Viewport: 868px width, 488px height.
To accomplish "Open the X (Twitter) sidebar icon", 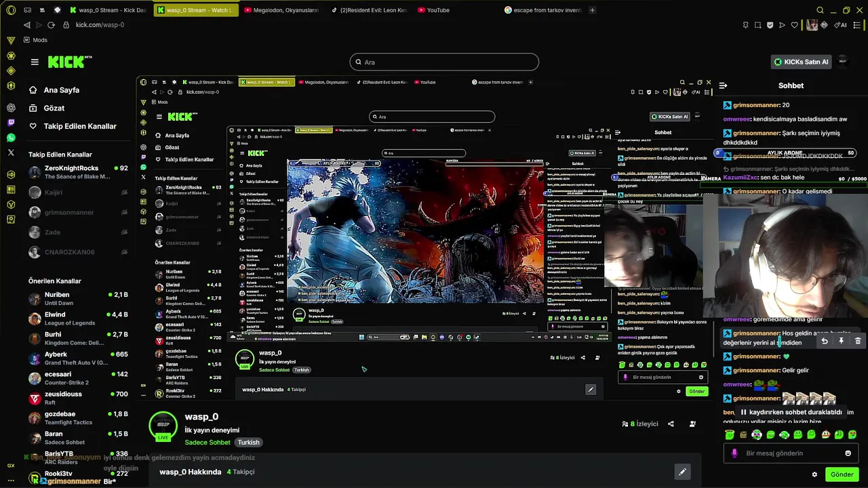I will click(11, 152).
